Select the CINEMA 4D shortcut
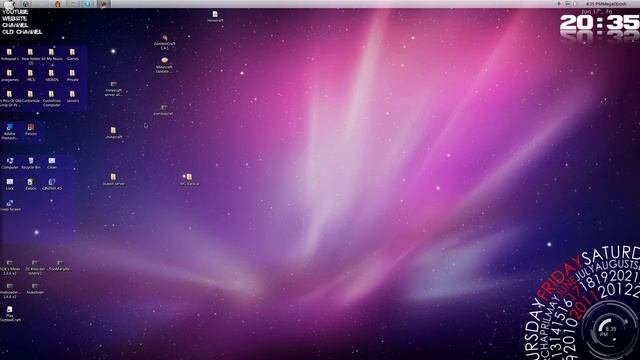The height and width of the screenshot is (360, 640). (52, 184)
